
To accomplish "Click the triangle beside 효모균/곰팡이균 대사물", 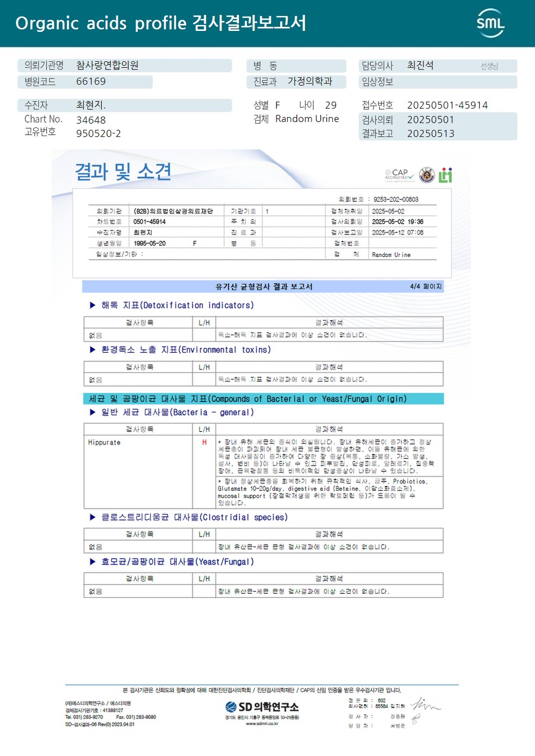I will click(x=92, y=561).
